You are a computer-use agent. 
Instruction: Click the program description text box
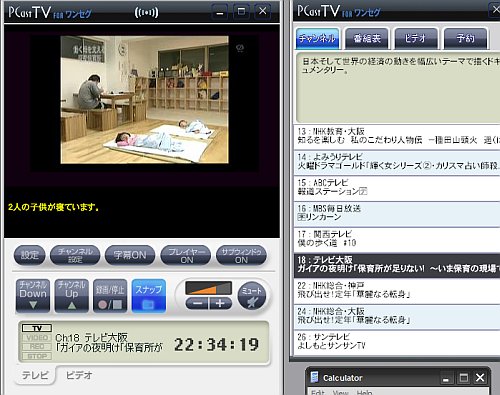click(x=398, y=87)
